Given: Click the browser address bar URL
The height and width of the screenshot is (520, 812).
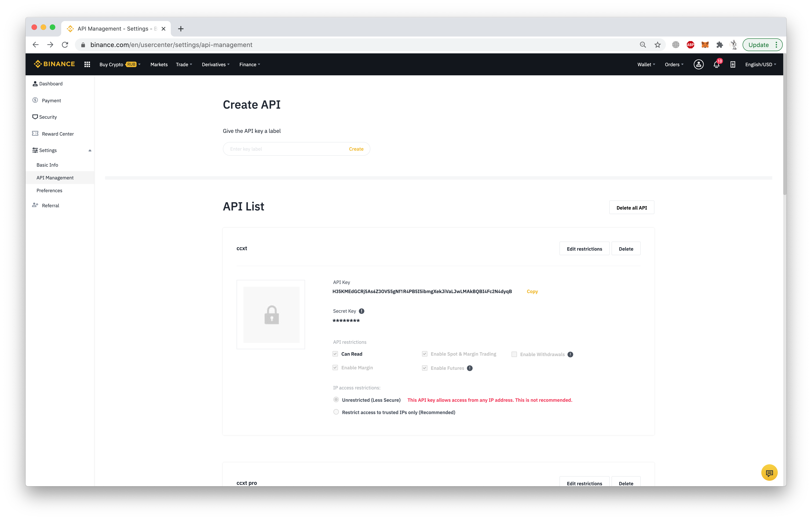Looking at the screenshot, I should coord(171,45).
